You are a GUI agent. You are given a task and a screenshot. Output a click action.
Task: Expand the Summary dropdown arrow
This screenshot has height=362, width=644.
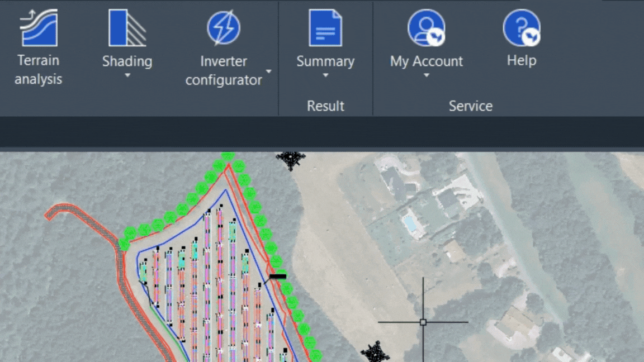[x=325, y=75]
